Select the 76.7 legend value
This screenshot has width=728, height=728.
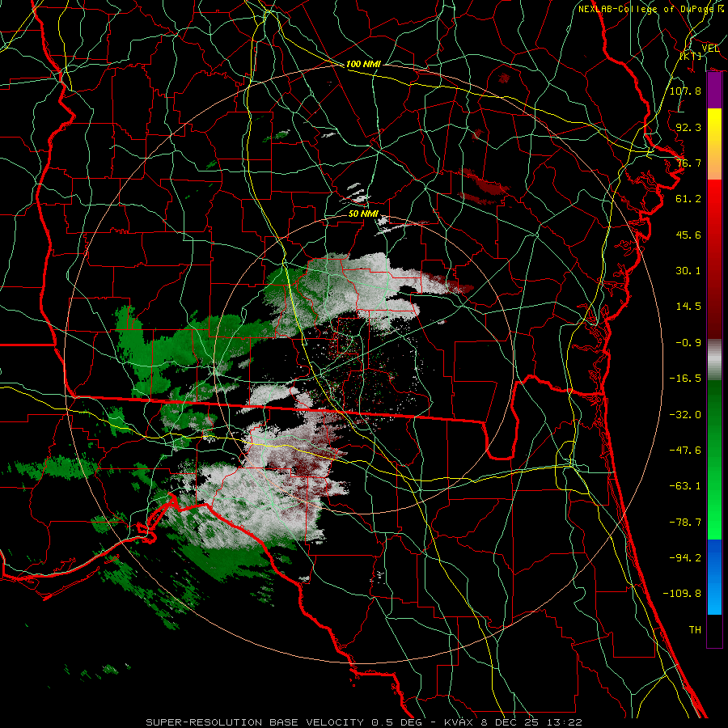[x=688, y=163]
